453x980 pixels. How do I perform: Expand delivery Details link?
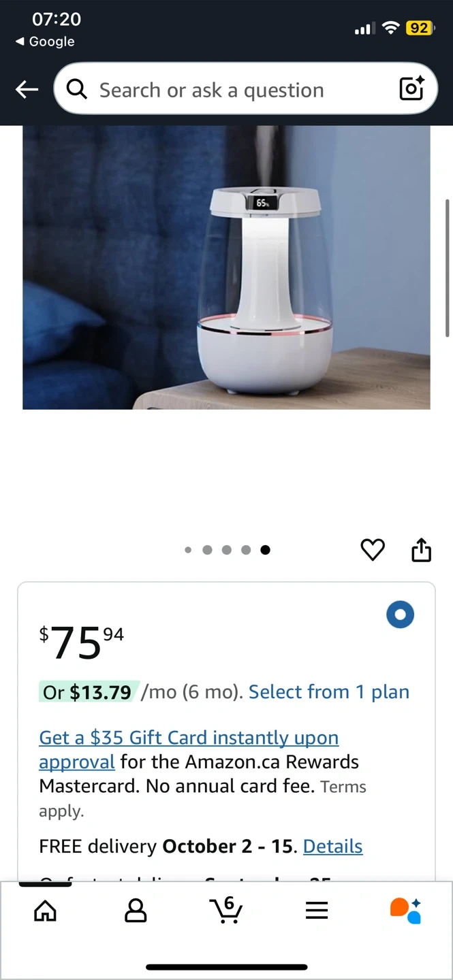click(332, 846)
